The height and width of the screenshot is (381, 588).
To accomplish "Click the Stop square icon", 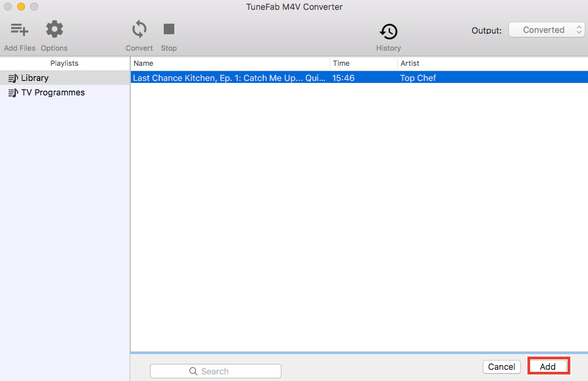I will tap(169, 29).
